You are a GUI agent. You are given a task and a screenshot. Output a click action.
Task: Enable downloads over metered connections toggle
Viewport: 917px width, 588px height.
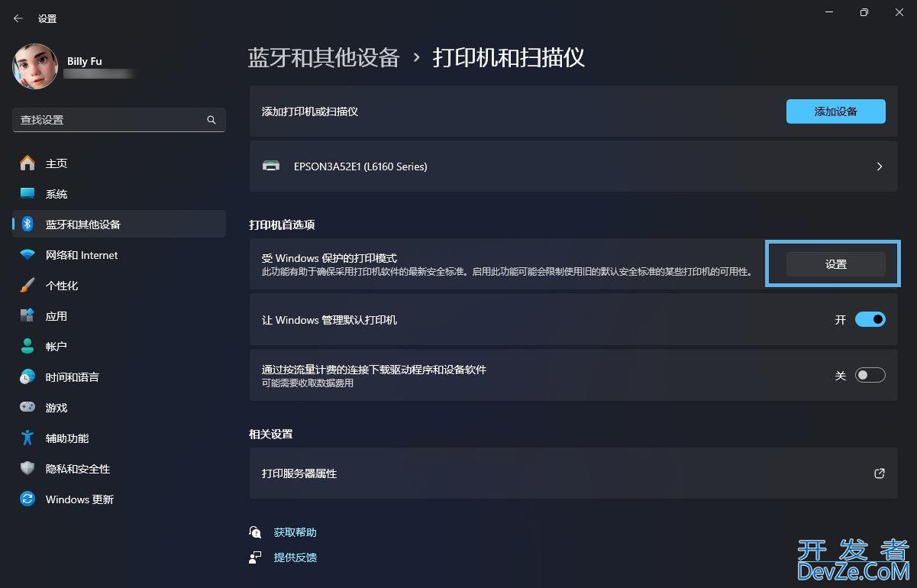pyautogui.click(x=870, y=375)
